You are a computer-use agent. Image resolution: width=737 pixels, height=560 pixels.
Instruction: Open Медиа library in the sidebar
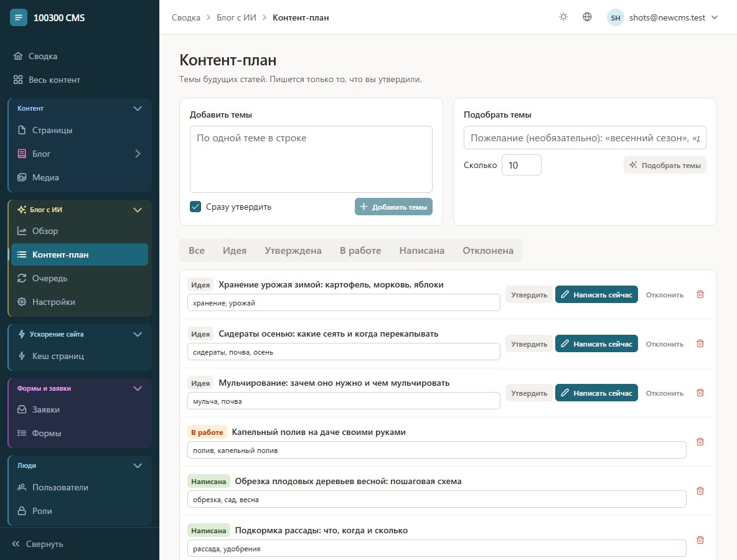(x=80, y=177)
